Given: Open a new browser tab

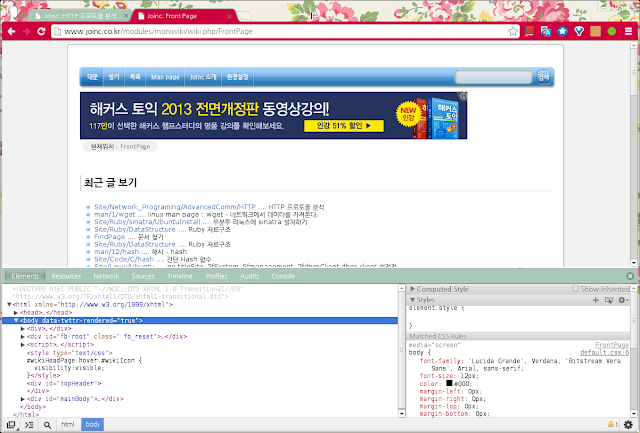Looking at the screenshot, I should [x=244, y=16].
